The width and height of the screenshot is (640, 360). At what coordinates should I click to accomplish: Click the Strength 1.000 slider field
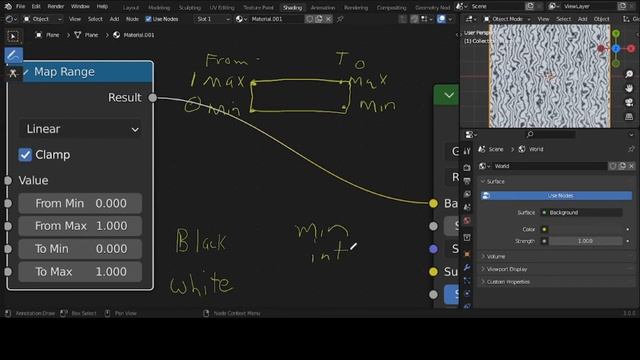click(585, 241)
